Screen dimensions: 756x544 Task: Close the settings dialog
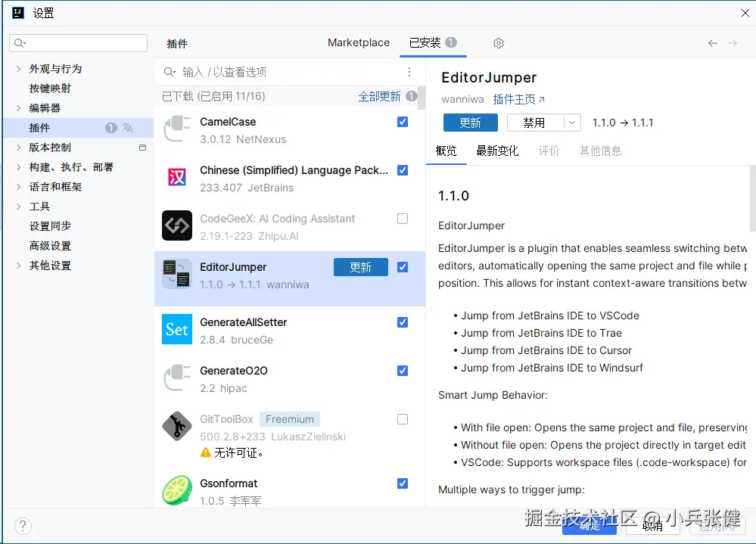(x=745, y=13)
